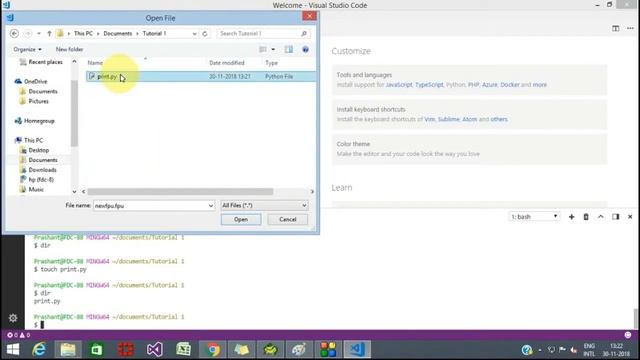Open the 1: bash terminal selector dropdown
This screenshot has height=360, width=640.
tap(534, 217)
